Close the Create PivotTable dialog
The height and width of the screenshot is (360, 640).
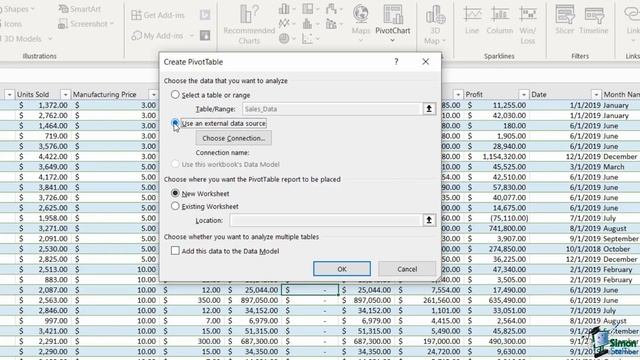pos(425,62)
